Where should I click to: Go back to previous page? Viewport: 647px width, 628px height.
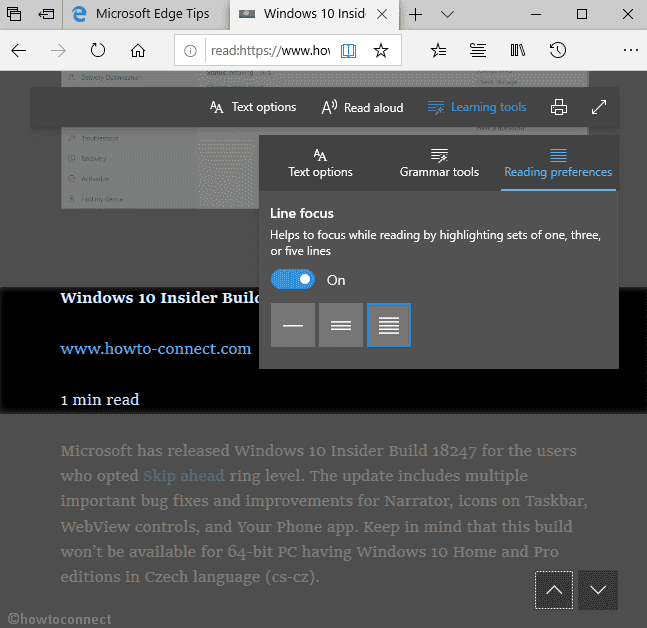pyautogui.click(x=19, y=51)
